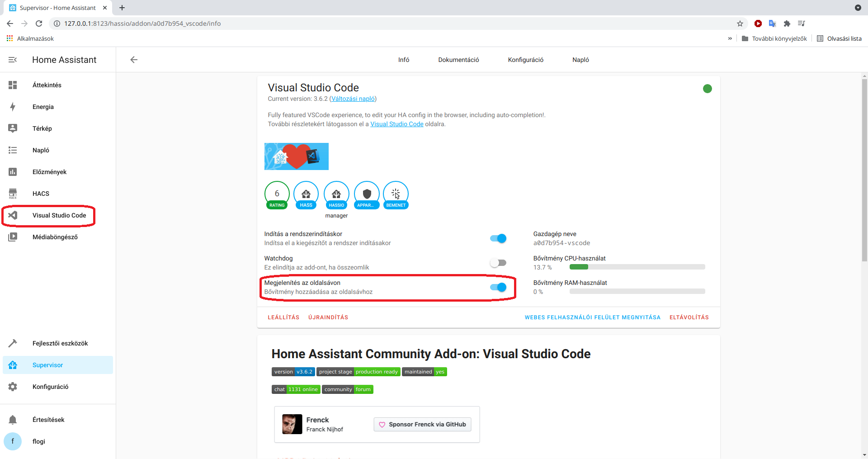Viewport: 868px width, 459px height.
Task: Open WEBES FELHASZNÁLÓI FELÜLET MEGNYITÁSA
Action: click(593, 317)
